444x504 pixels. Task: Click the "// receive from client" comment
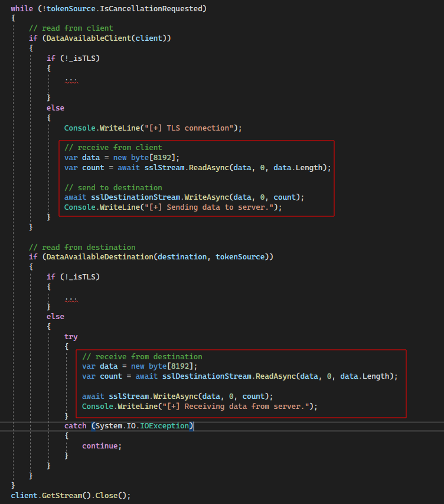click(113, 148)
